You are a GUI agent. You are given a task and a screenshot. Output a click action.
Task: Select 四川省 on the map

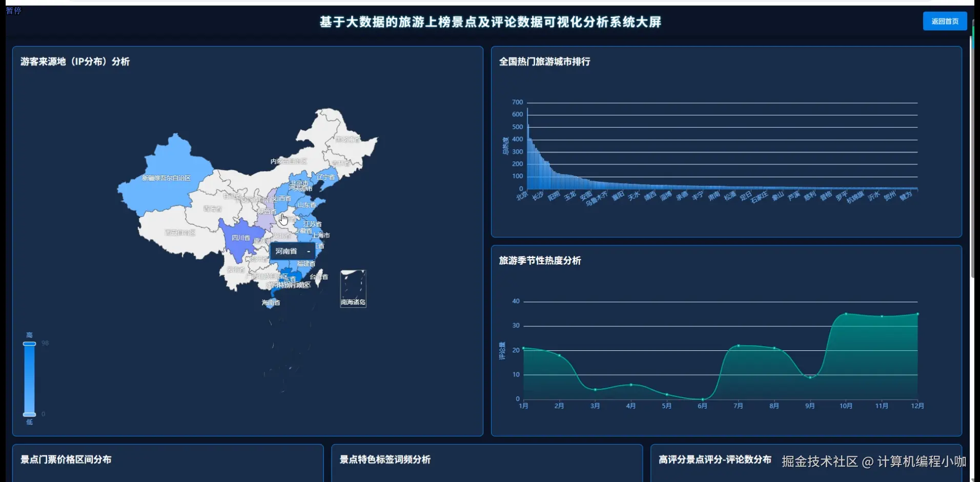(241, 238)
